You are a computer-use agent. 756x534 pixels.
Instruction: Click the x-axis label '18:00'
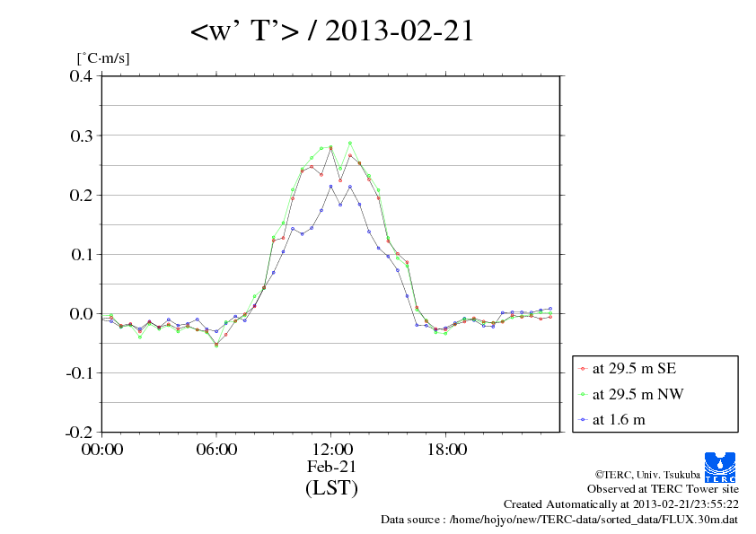coord(447,450)
